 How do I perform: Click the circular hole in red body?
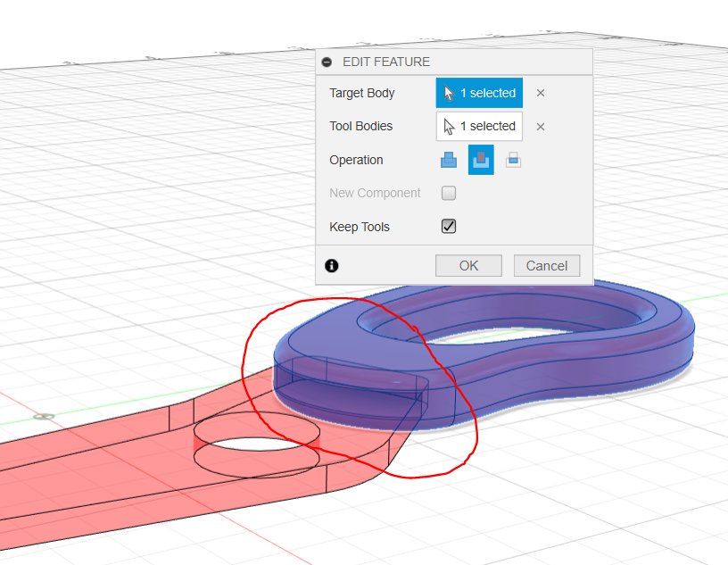(x=256, y=442)
